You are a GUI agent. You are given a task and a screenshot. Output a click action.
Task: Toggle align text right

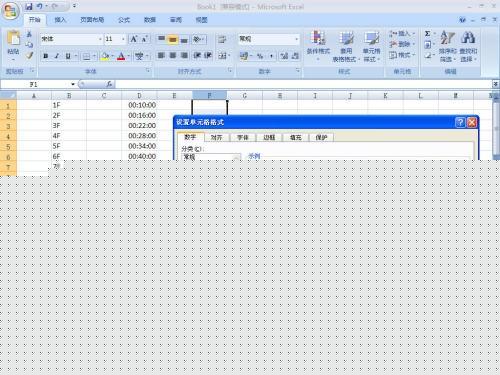click(x=184, y=56)
